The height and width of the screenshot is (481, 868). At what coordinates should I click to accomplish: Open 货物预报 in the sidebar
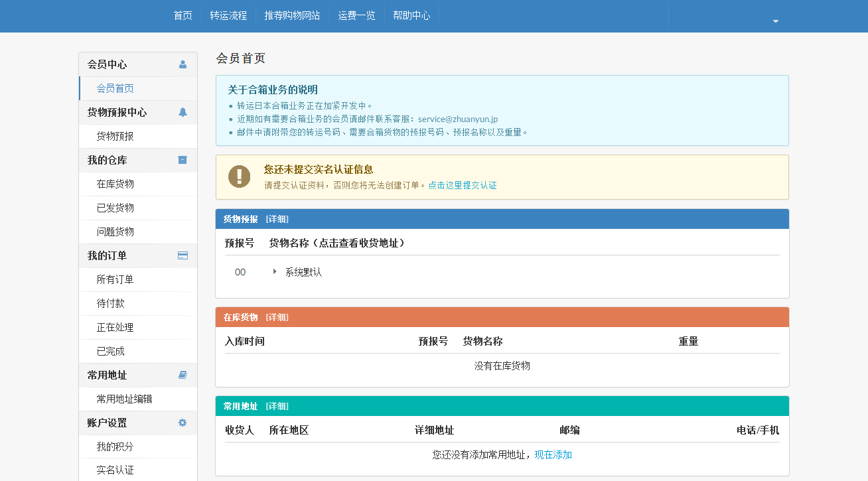(x=138, y=136)
